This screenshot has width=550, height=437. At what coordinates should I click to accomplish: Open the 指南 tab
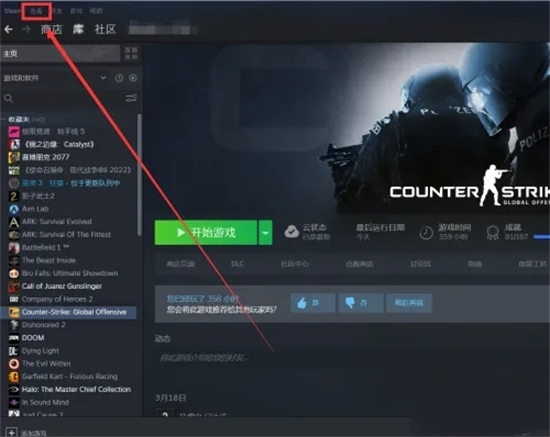(475, 264)
